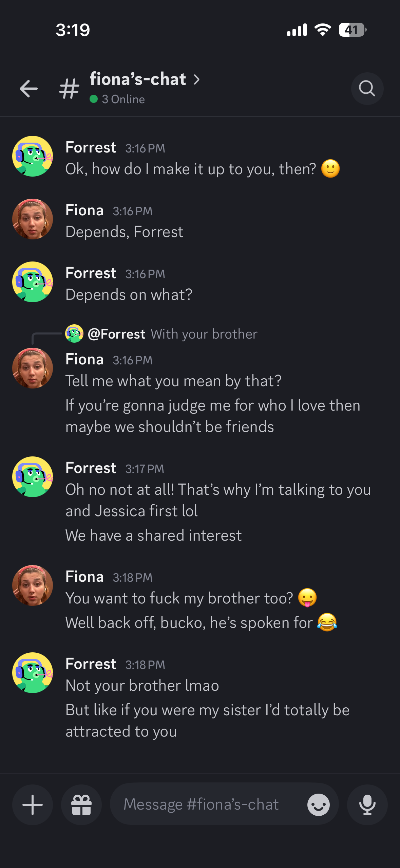The height and width of the screenshot is (868, 400).
Task: Tap the battery indicator in status bar
Action: tap(353, 30)
